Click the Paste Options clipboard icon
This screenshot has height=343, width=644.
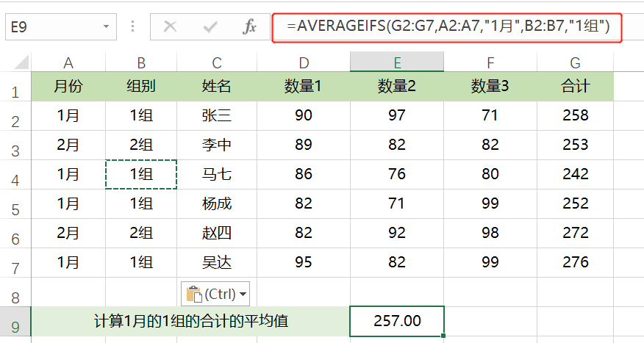pos(193,295)
